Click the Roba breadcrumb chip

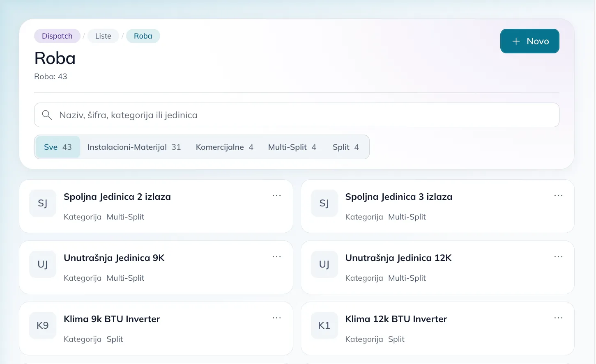tap(143, 36)
